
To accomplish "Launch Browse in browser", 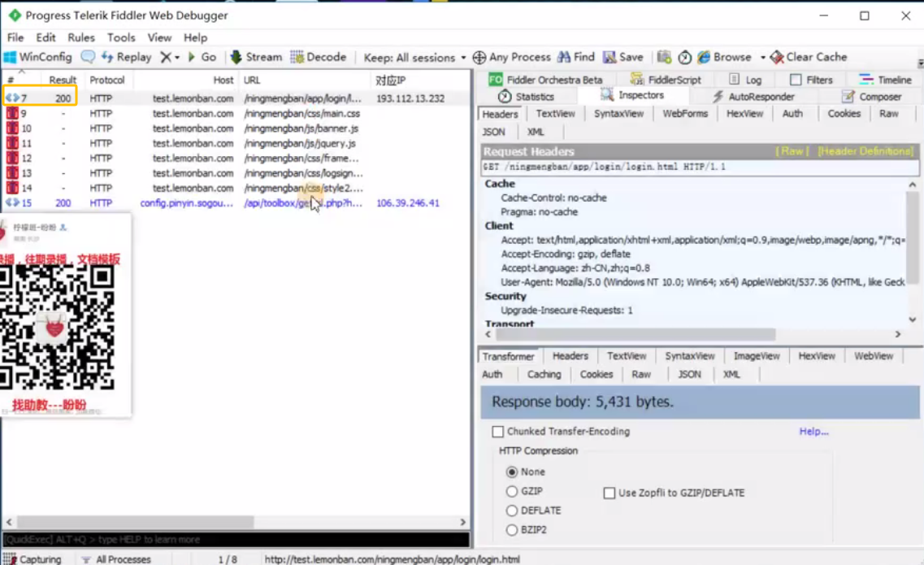I will [724, 57].
